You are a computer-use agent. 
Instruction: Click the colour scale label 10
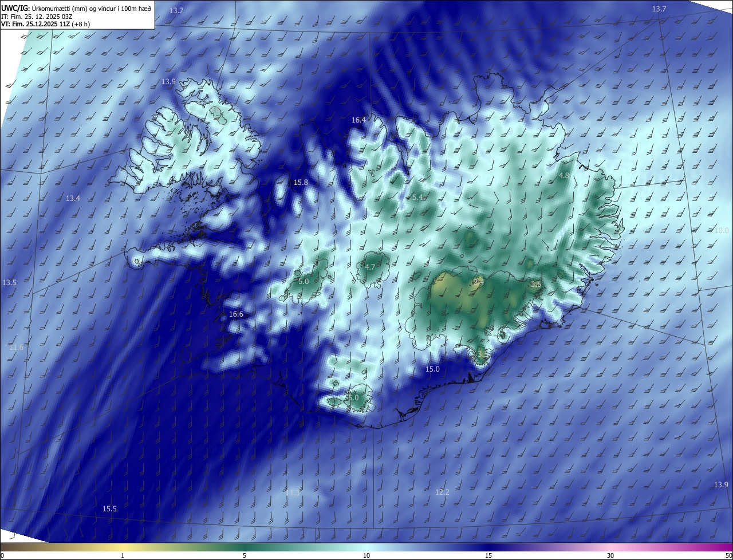coord(366,556)
